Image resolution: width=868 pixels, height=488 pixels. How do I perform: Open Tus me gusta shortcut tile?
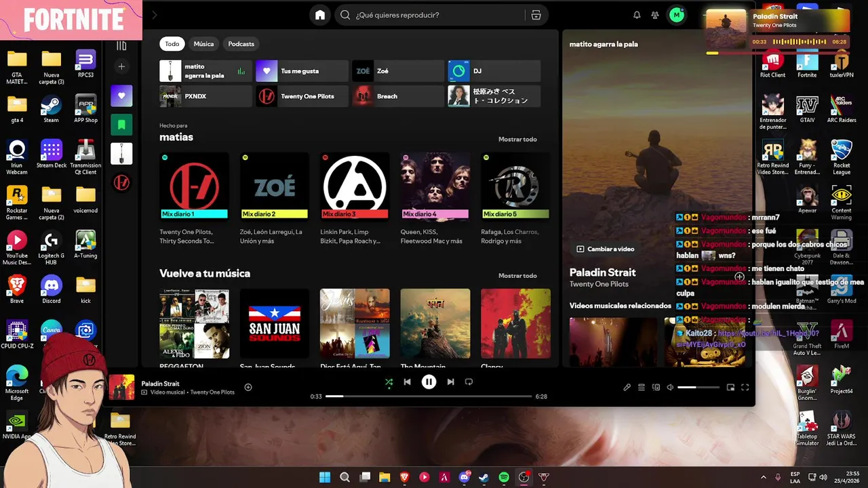(x=302, y=71)
